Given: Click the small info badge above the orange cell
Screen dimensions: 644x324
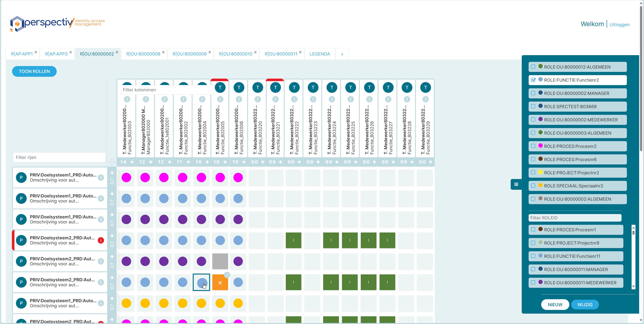Looking at the screenshot, I should tap(227, 275).
